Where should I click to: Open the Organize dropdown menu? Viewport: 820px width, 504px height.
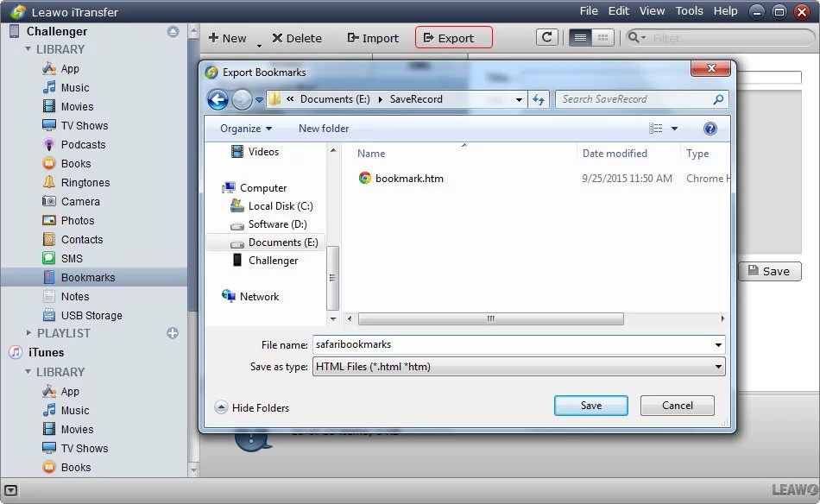243,128
